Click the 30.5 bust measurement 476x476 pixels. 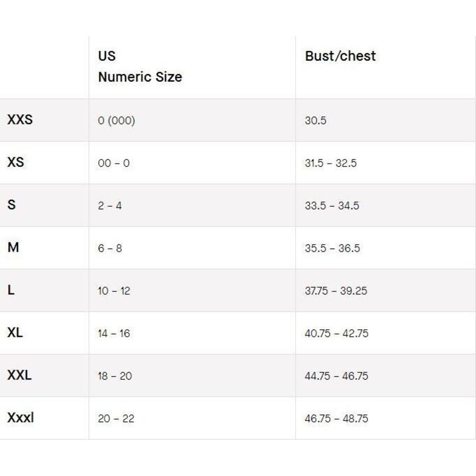tap(316, 120)
